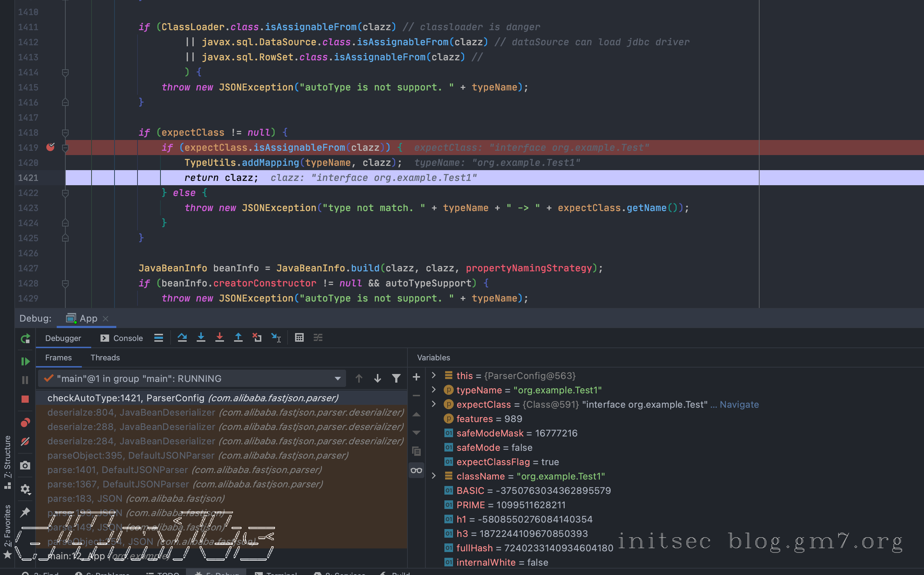Click the Step Into icon
Screen dimensions: 924x575
coord(201,338)
